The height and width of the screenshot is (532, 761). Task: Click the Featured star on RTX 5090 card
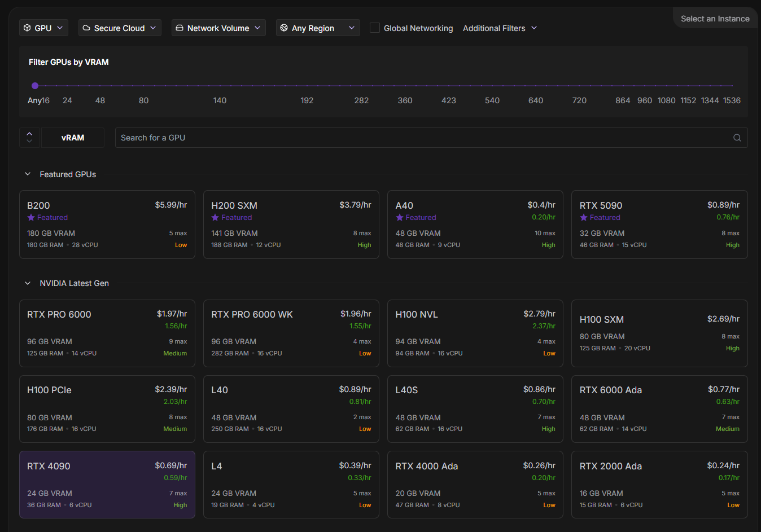click(584, 217)
